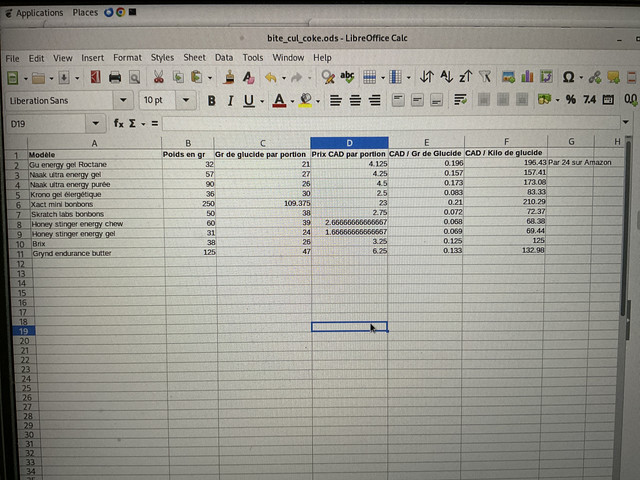Open the Applications menu
Screen dimensions: 640x480
point(39,13)
